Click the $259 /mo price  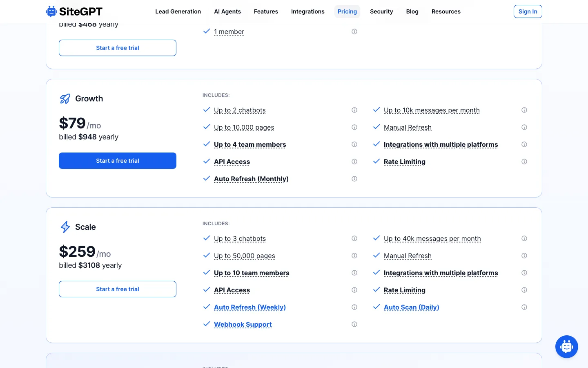pos(85,251)
